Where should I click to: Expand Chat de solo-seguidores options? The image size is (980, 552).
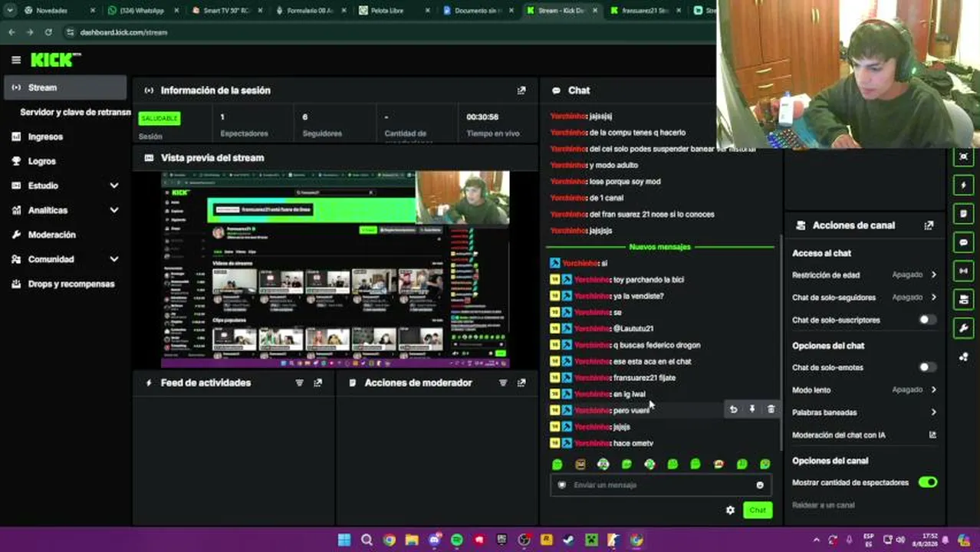pos(933,297)
